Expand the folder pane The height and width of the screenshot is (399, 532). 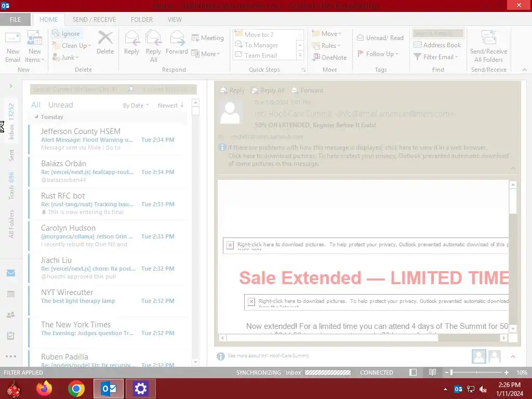pyautogui.click(x=11, y=86)
